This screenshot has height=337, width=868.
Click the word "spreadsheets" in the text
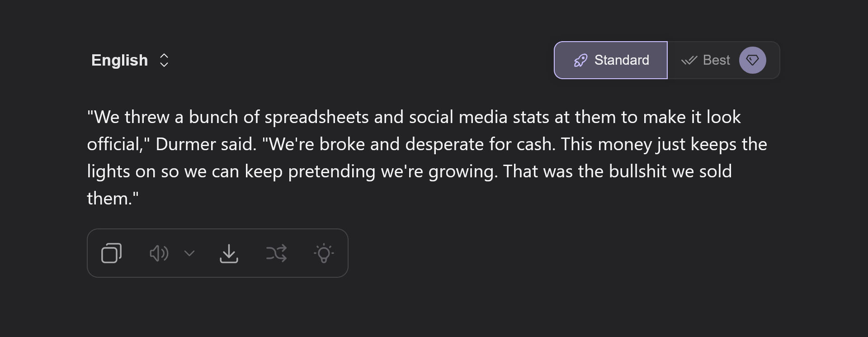point(316,117)
